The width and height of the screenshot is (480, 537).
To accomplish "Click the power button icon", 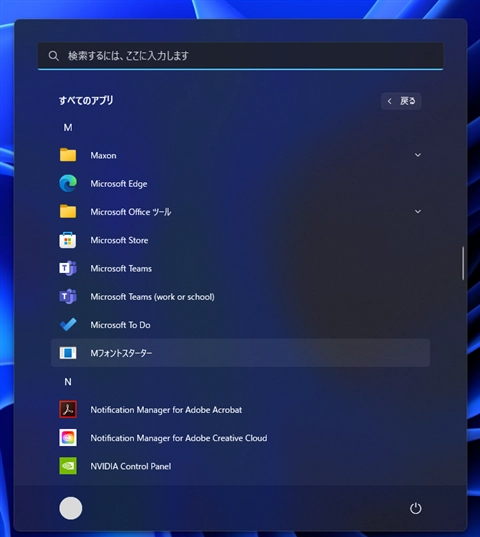I will point(416,508).
